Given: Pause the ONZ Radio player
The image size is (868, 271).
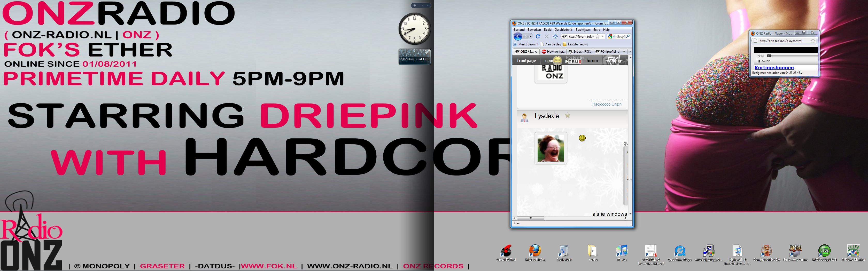Looking at the screenshot, I should click(763, 61).
